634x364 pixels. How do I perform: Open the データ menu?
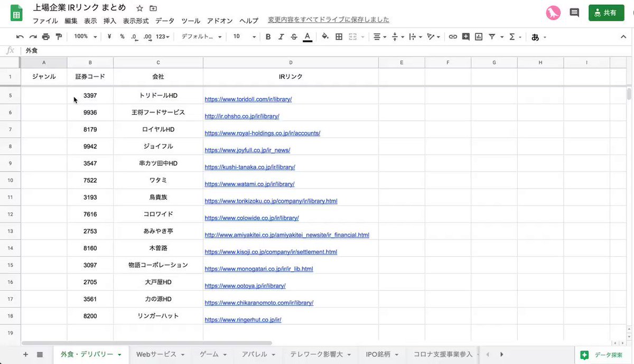(165, 21)
